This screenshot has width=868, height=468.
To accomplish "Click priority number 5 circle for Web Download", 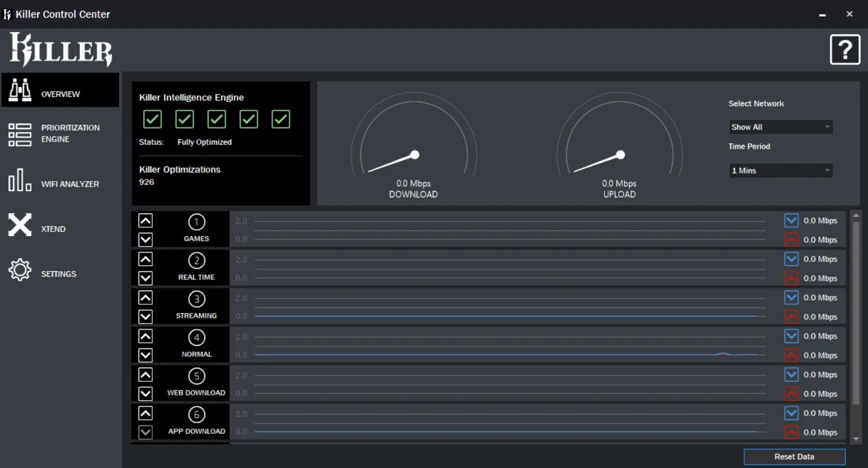I will tap(197, 376).
